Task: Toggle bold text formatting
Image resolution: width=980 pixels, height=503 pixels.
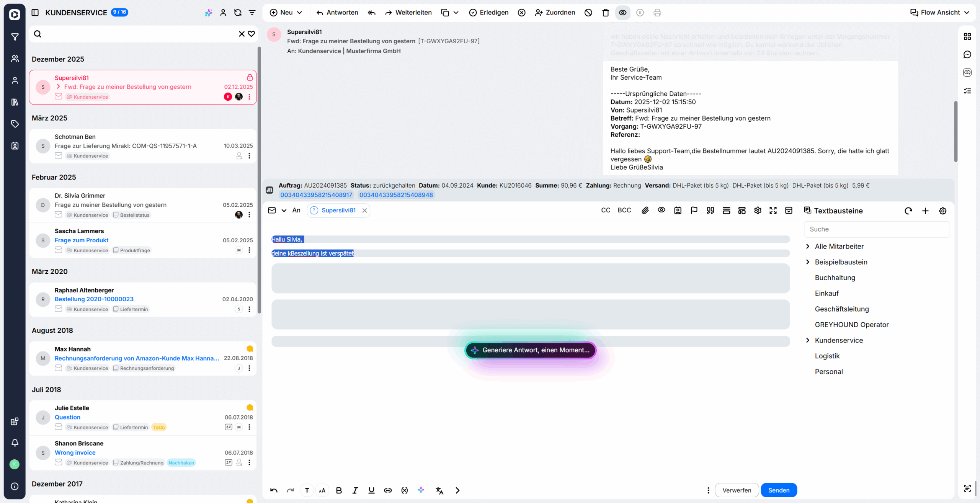Action: [339, 490]
